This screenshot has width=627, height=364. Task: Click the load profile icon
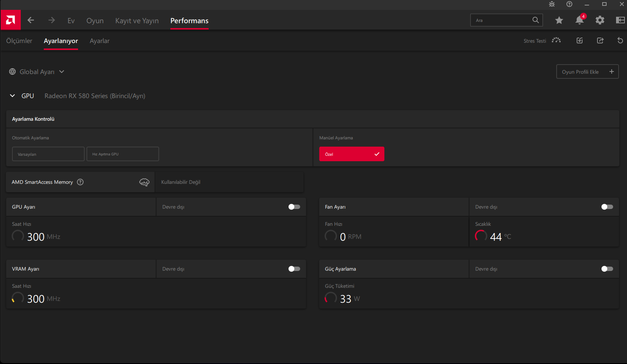[x=580, y=40]
